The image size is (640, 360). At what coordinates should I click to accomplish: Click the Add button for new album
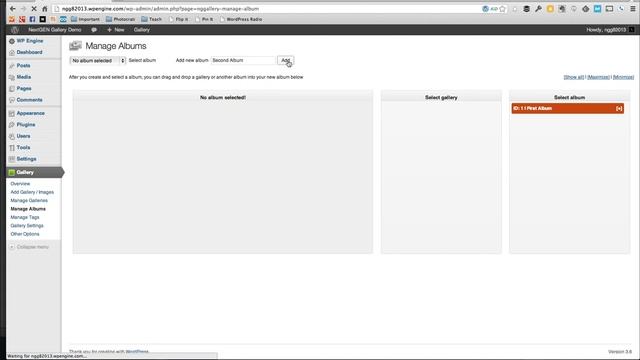click(x=285, y=60)
